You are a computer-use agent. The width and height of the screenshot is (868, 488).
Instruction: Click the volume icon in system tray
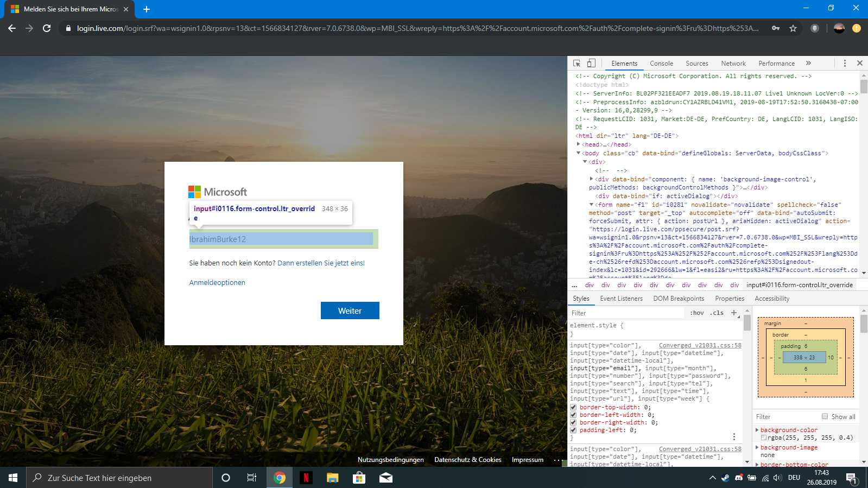pyautogui.click(x=777, y=478)
